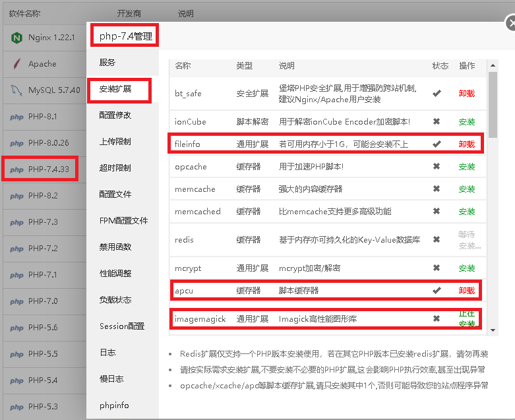The width and height of the screenshot is (515, 420).
Task: Click the not-installed X in memcache row
Action: [437, 189]
